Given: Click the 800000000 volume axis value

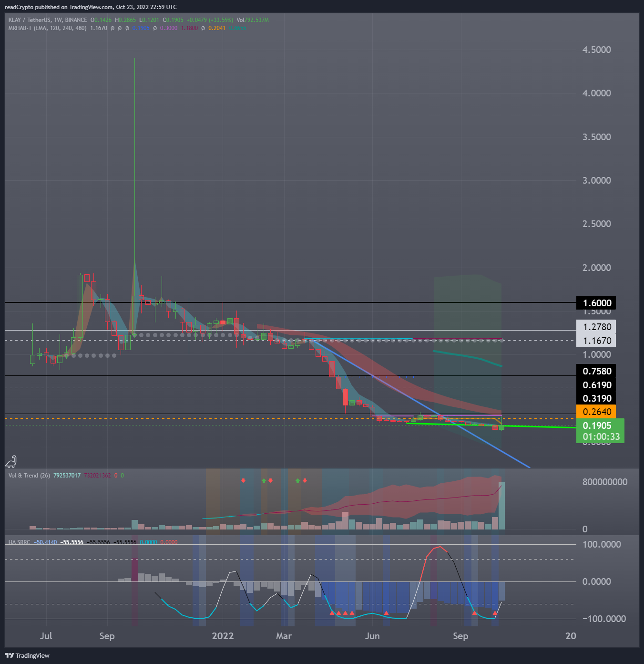Looking at the screenshot, I should [605, 482].
